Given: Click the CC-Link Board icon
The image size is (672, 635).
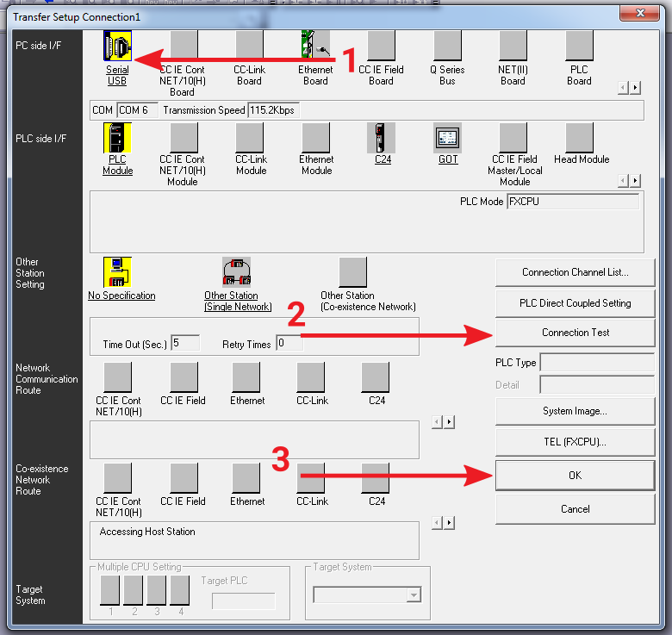Looking at the screenshot, I should coord(249,46).
